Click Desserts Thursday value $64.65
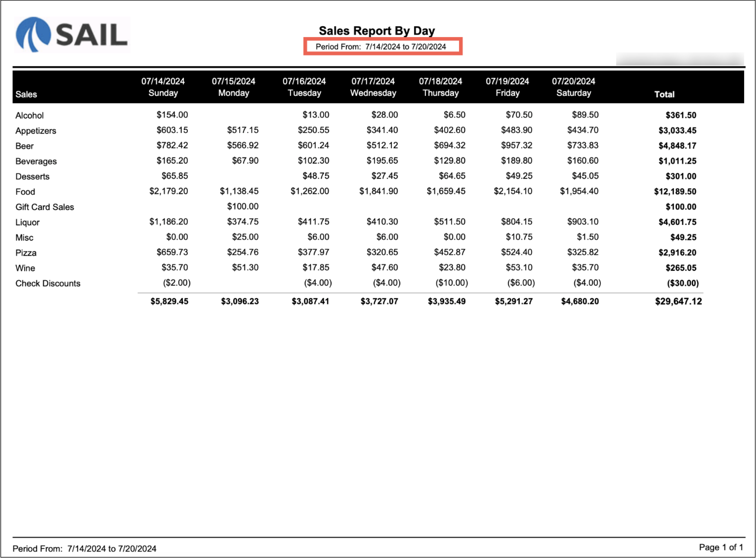The image size is (756, 558). coord(452,176)
